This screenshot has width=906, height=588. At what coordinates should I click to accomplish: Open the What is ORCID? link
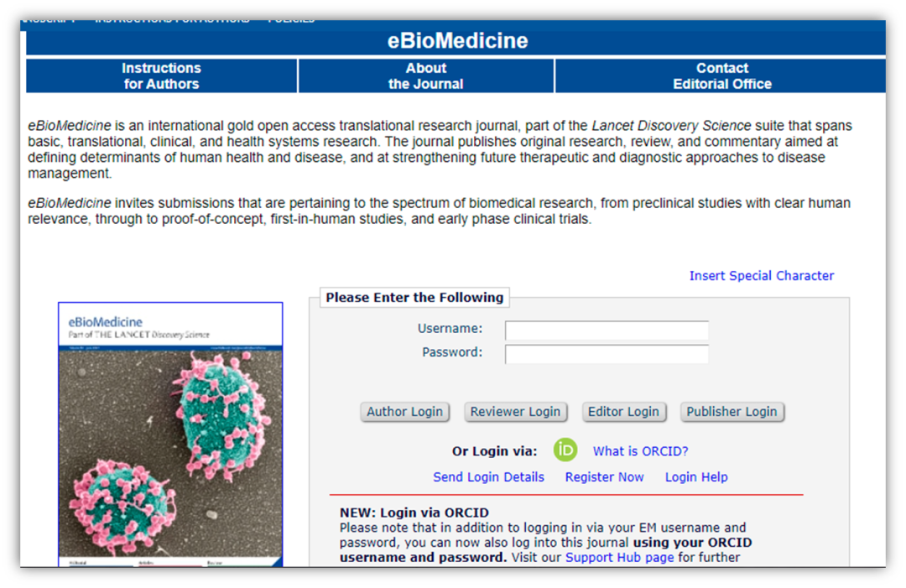pos(640,451)
